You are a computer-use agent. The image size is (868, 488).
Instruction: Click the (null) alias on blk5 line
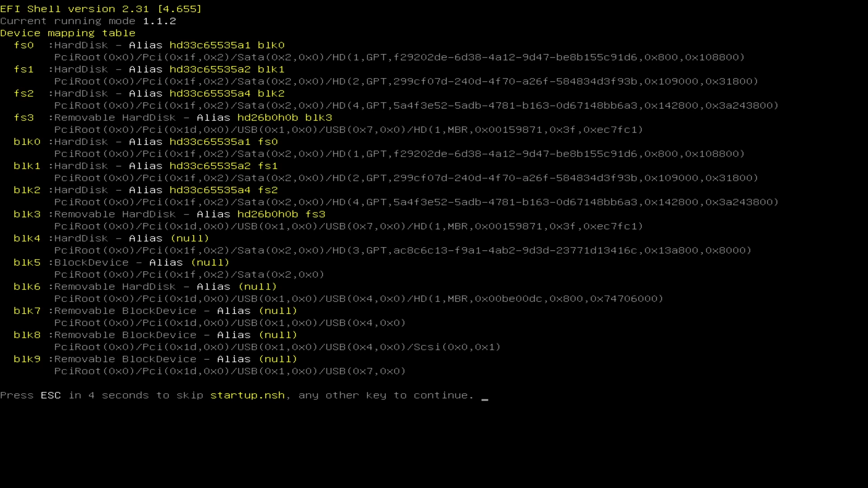(x=210, y=263)
